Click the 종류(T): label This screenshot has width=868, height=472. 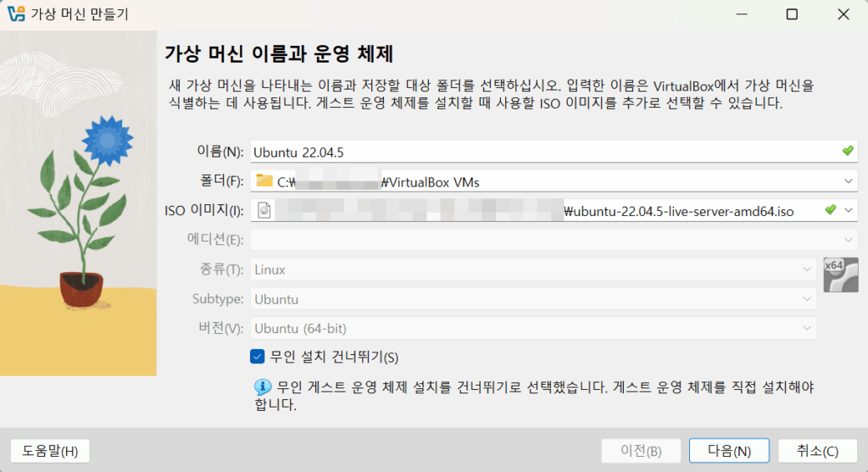(x=221, y=269)
